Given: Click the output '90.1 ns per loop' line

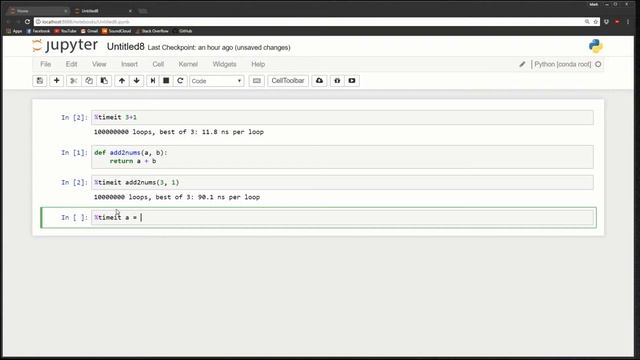Looking at the screenshot, I should (177, 197).
